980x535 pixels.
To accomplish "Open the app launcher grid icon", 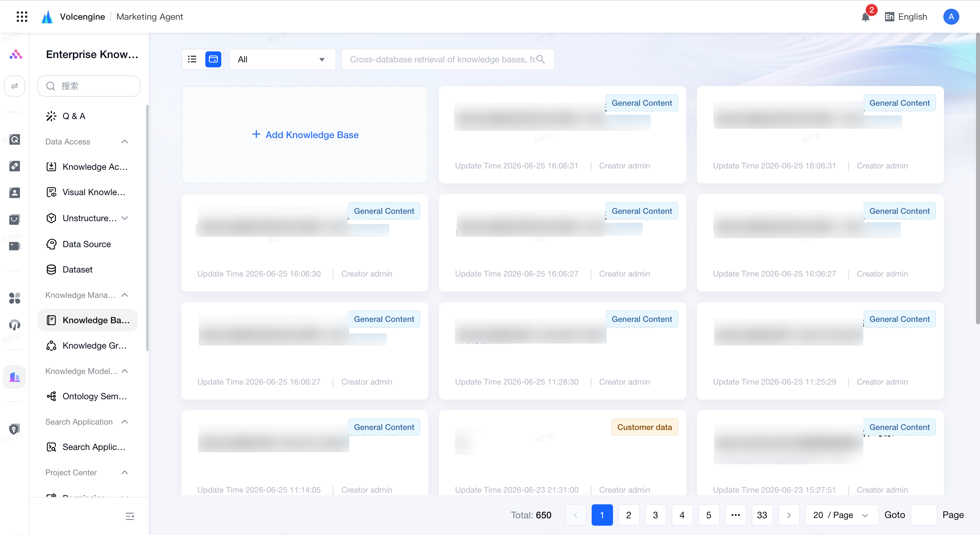I will tap(22, 17).
